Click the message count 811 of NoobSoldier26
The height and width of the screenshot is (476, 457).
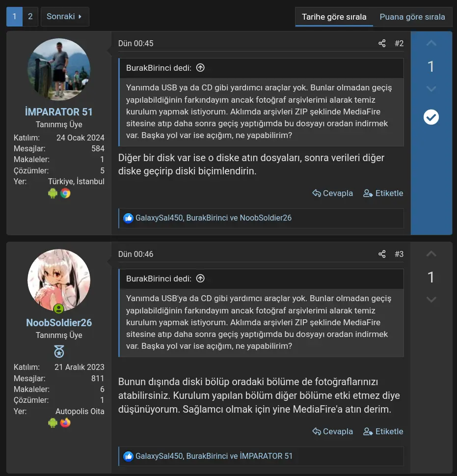[98, 379]
